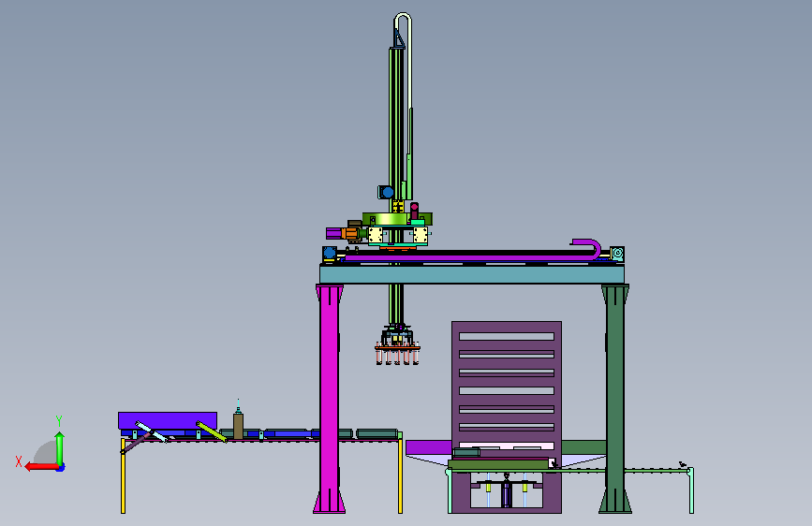Screen dimensions: 812x526
Task: Select the dark blue cylinder under the rack
Action: coord(507,493)
